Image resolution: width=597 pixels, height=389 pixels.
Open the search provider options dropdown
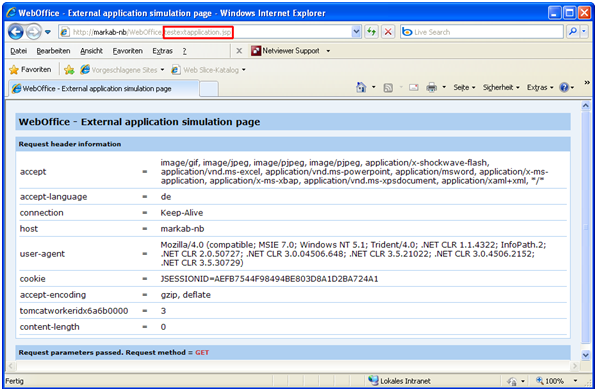coord(584,32)
